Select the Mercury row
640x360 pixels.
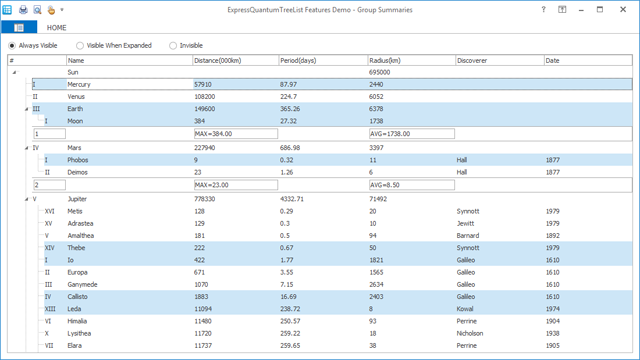(x=332, y=84)
